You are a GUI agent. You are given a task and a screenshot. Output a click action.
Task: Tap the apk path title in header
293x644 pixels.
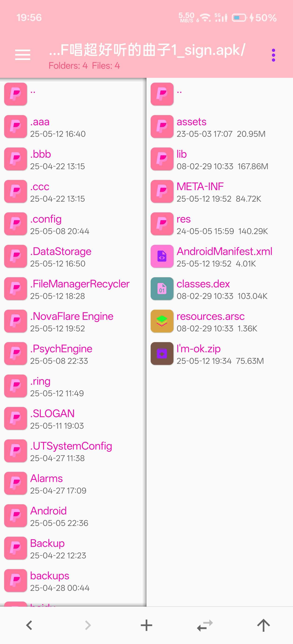pyautogui.click(x=147, y=50)
